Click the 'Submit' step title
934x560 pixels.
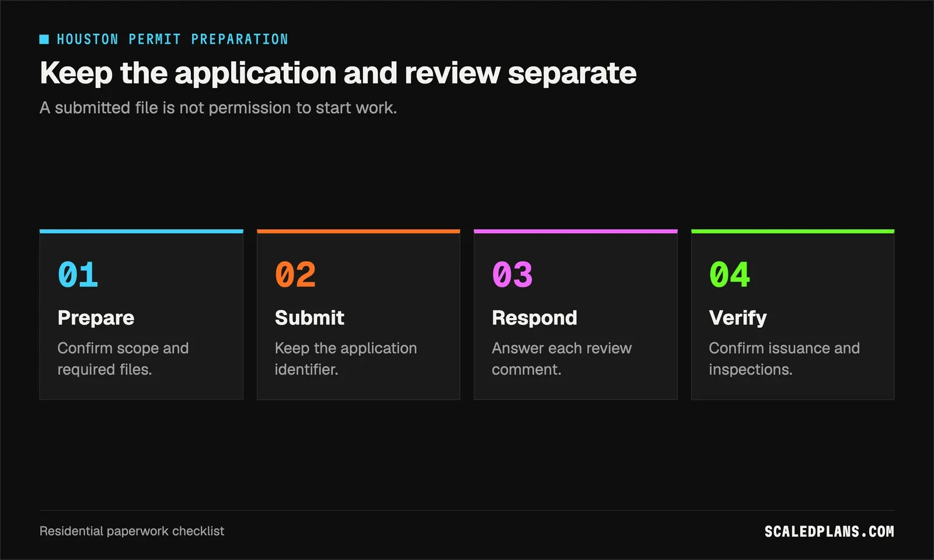pos(309,318)
